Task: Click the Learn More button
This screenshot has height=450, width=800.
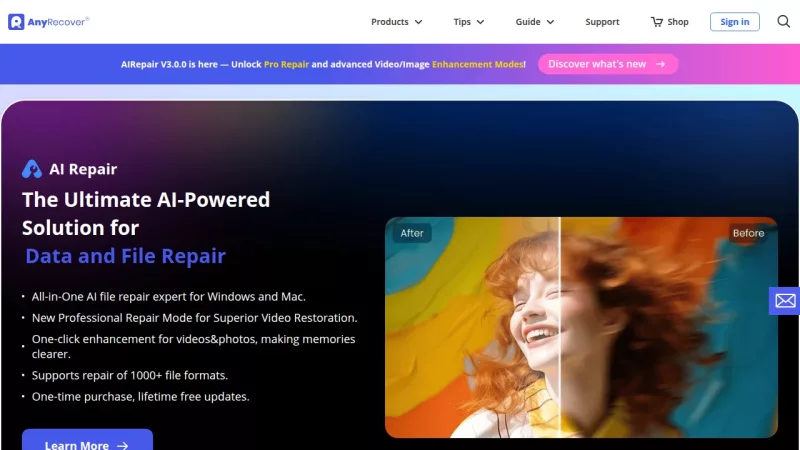Action: point(87,440)
